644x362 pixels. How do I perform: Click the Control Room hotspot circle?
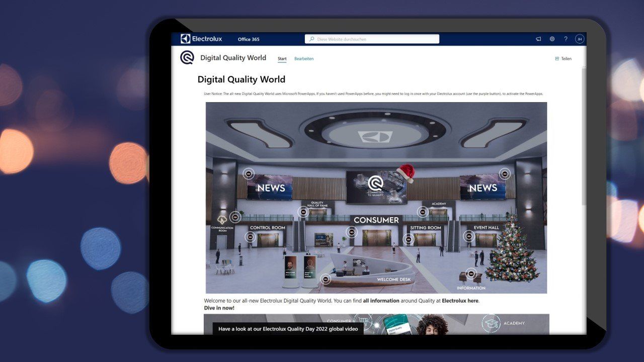(250, 237)
